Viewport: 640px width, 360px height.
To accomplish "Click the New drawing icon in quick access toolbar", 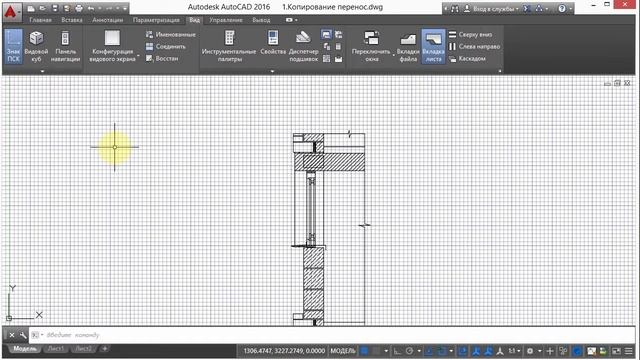I will click(31, 8).
